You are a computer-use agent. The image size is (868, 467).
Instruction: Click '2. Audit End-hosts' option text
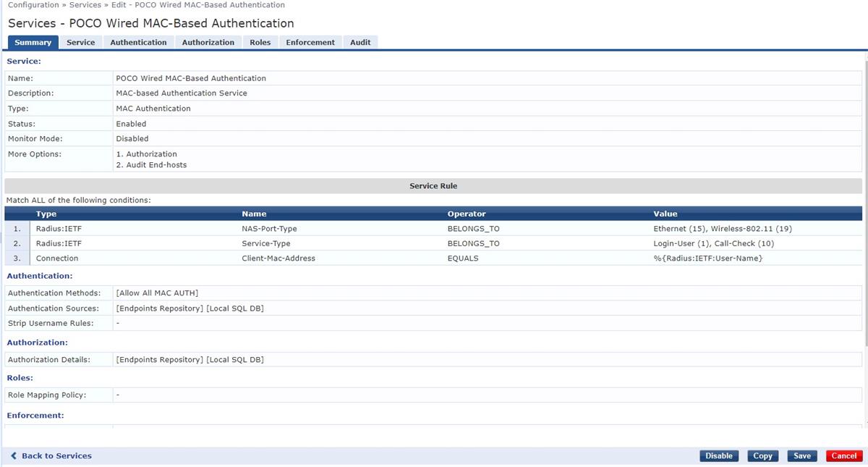click(x=151, y=165)
